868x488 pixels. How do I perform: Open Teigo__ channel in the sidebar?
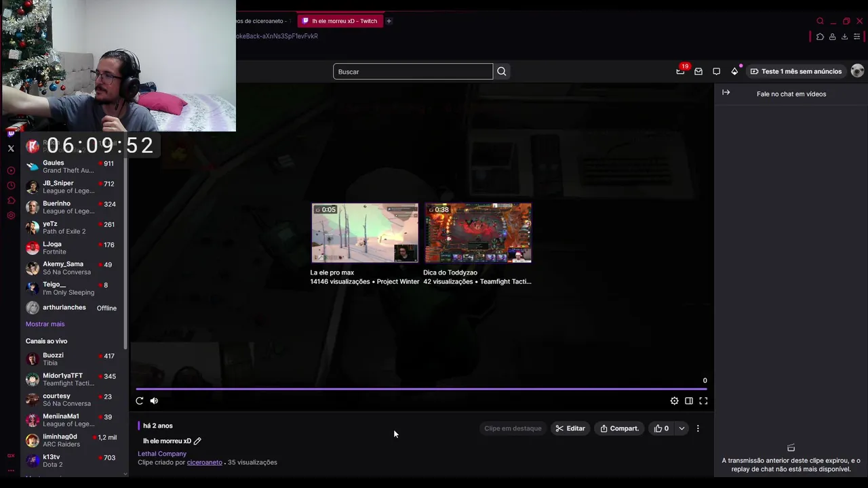click(72, 289)
